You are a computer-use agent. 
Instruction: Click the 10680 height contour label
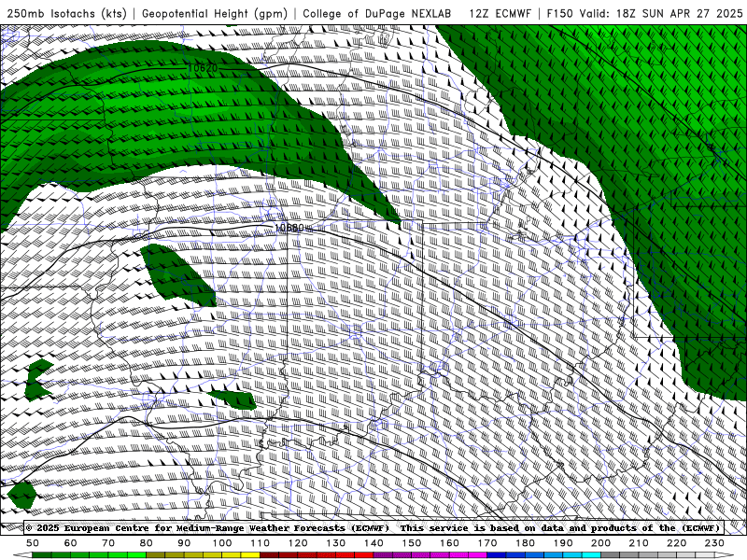pyautogui.click(x=289, y=228)
